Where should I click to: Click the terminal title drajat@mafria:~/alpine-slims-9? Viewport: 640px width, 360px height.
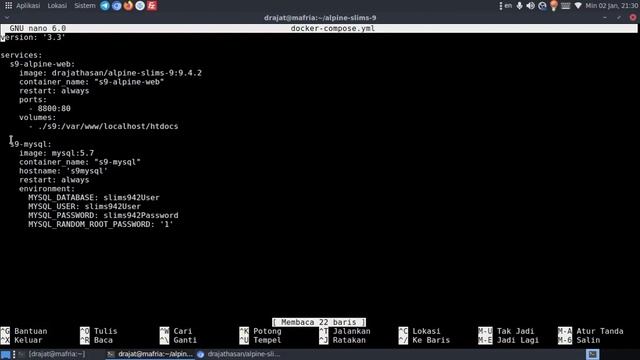coord(320,18)
